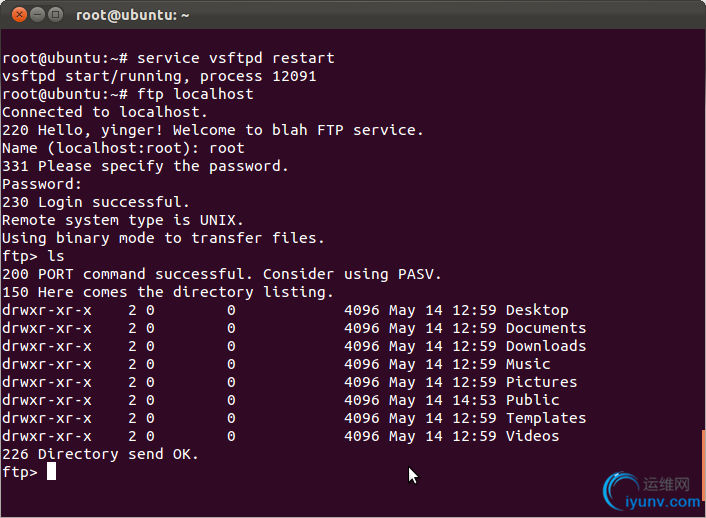Click the 'ls' command after ftp> prompt
Image resolution: width=706 pixels, height=518 pixels.
56,256
